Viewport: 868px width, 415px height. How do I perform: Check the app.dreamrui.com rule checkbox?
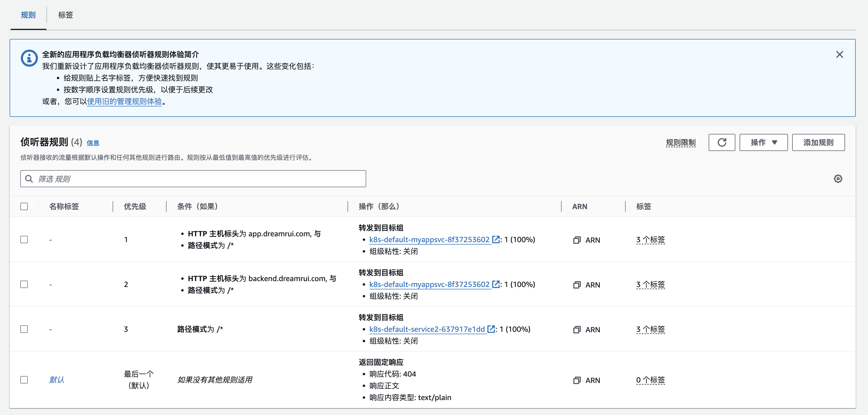[24, 240]
